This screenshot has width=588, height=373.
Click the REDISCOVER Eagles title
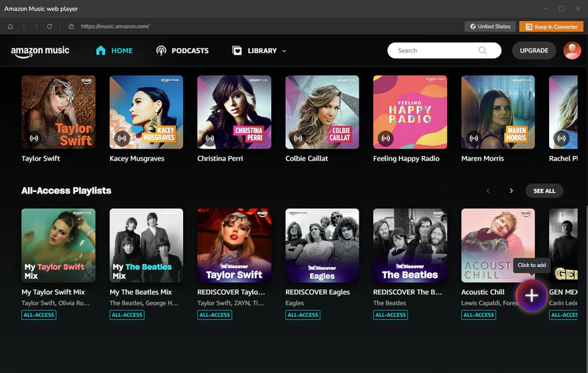318,292
